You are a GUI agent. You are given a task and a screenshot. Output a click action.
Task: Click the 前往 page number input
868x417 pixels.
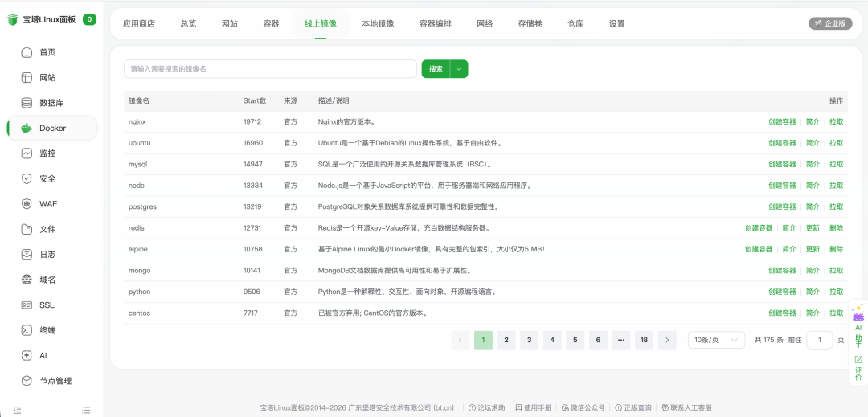(820, 340)
